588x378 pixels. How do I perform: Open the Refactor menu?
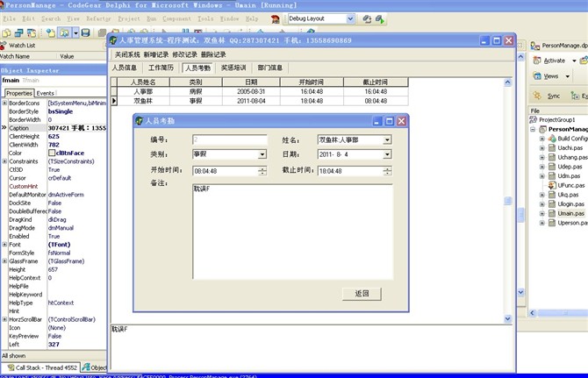tap(98, 18)
